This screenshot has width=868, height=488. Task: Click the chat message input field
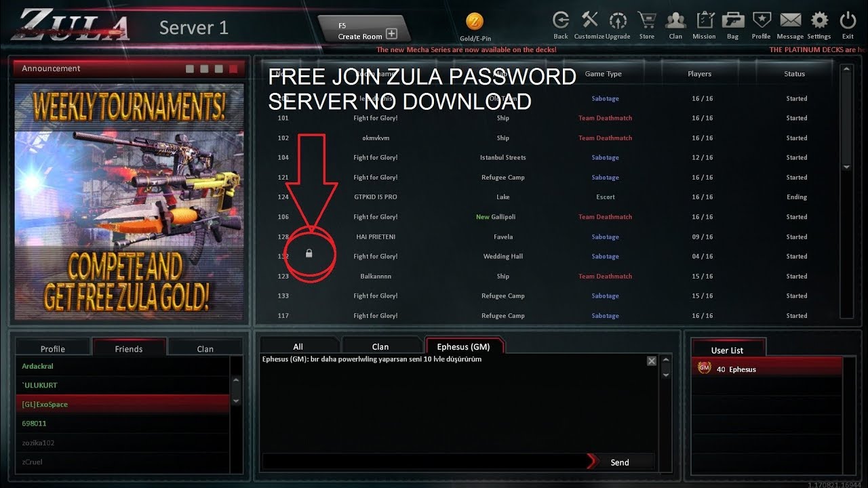pyautogui.click(x=424, y=462)
